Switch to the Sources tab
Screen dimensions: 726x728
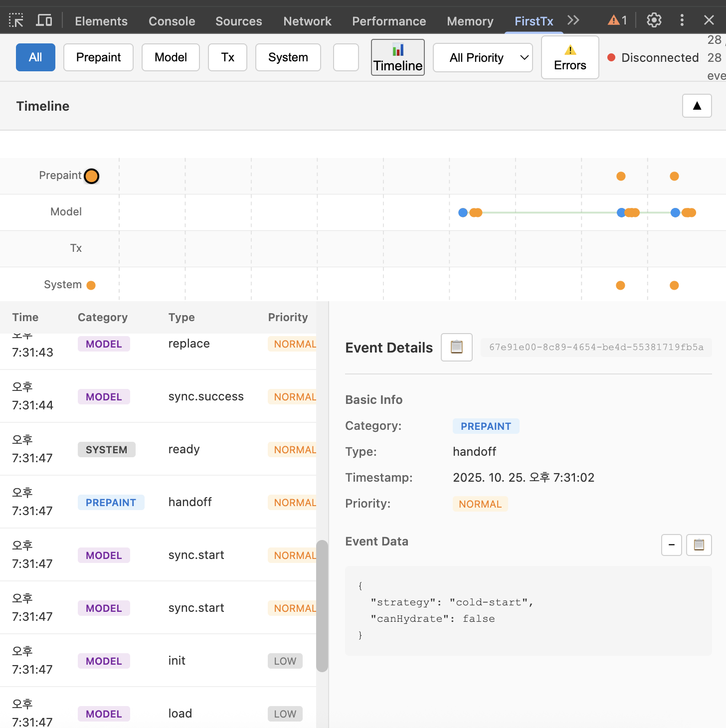point(238,21)
